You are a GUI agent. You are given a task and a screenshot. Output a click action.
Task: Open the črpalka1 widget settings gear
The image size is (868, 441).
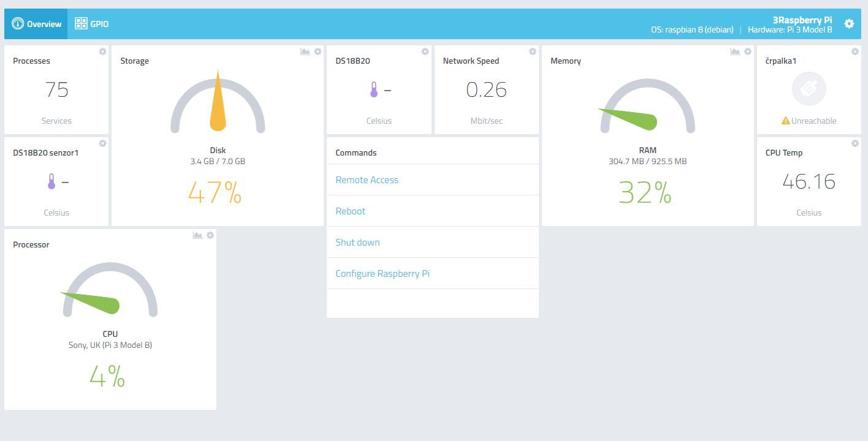click(855, 51)
